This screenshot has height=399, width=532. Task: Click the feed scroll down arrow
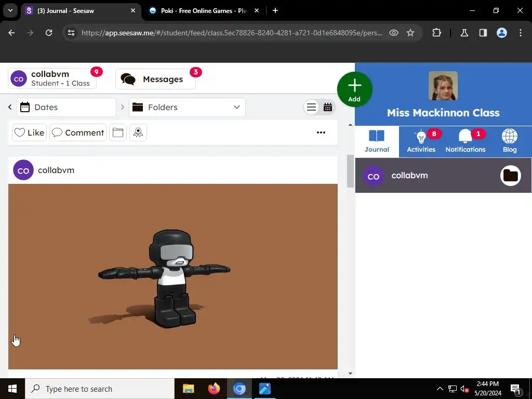(350, 374)
